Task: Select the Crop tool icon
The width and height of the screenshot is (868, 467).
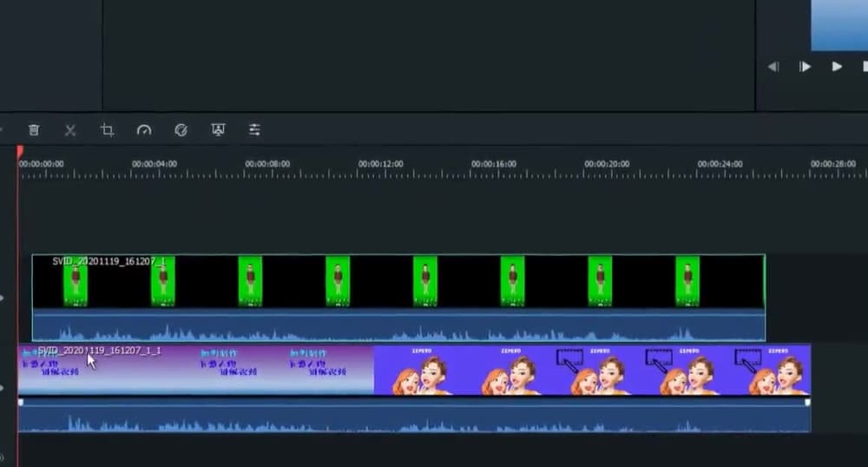Action: tap(108, 130)
